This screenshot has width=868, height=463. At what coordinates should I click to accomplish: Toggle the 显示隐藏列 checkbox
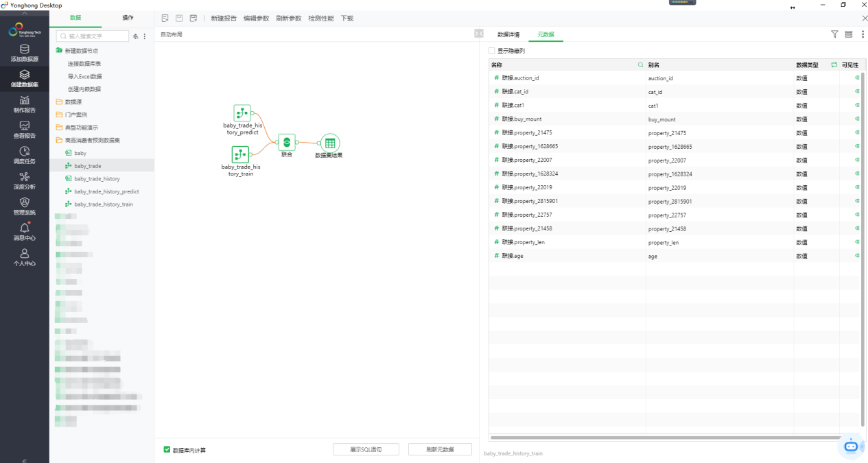[x=491, y=51]
